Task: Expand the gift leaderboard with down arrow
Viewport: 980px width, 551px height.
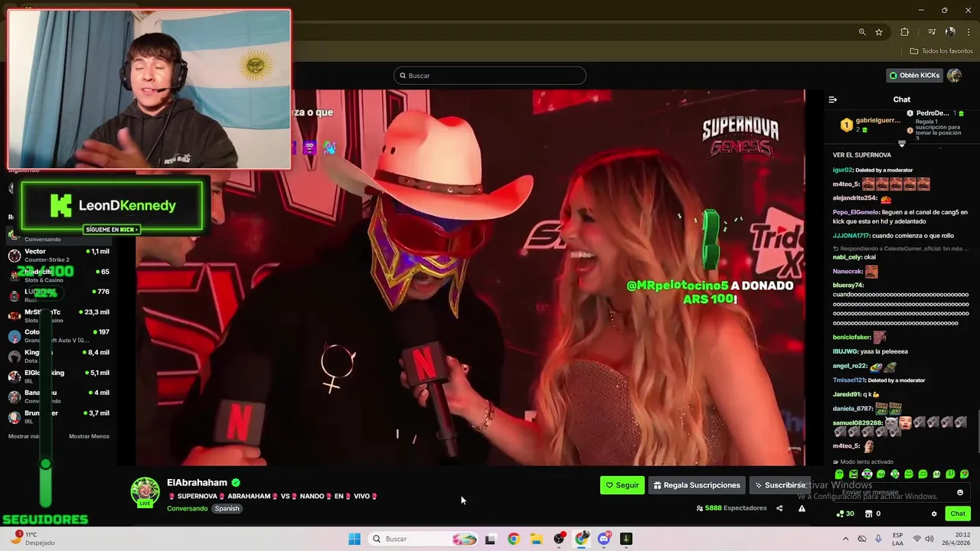Action: point(901,144)
